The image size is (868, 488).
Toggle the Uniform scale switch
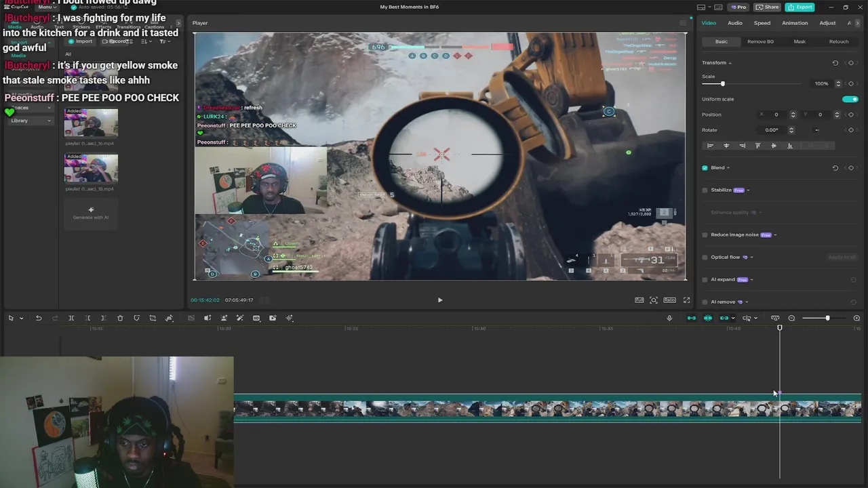tap(850, 99)
